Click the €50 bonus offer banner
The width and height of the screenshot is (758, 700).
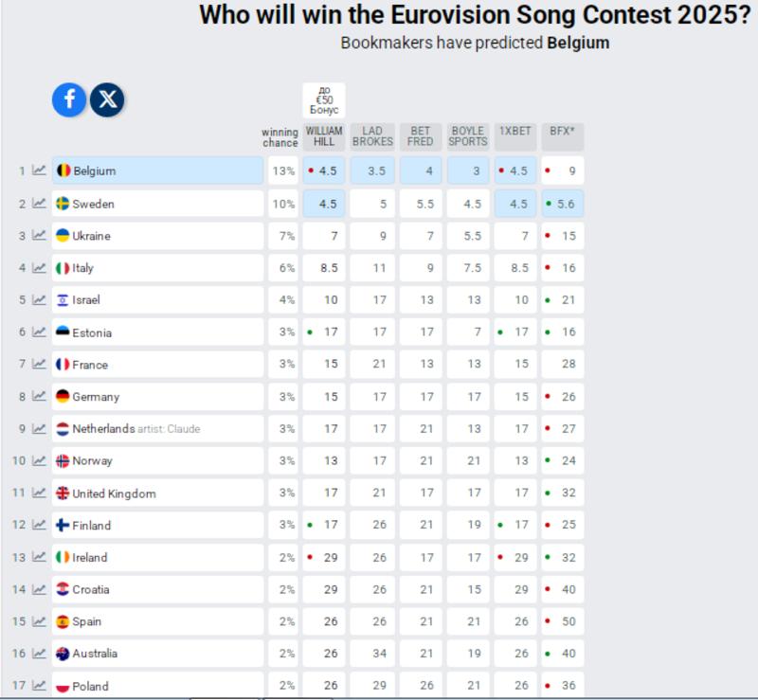coord(324,100)
